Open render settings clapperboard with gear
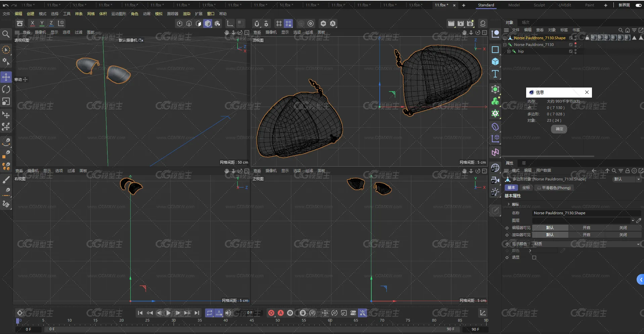Viewport: 644px width, 334px height. pyautogui.click(x=470, y=23)
